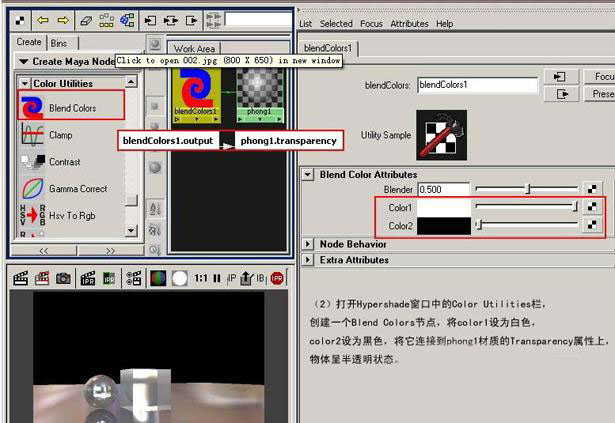Take a snapshot with the camera icon
This screenshot has width=615, height=423.
(63, 279)
